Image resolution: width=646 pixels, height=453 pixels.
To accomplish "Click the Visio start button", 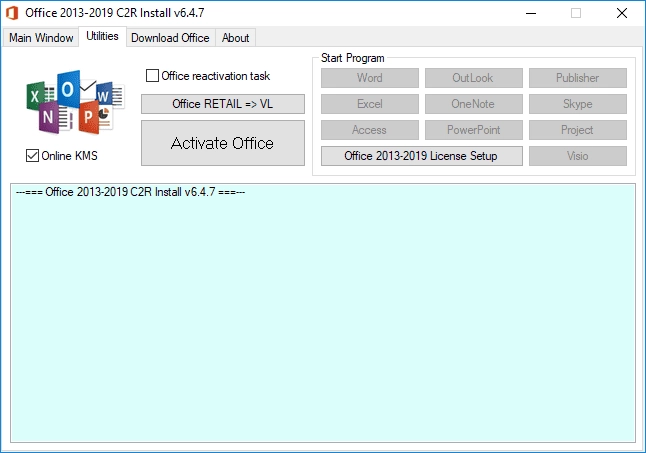I will (x=578, y=156).
